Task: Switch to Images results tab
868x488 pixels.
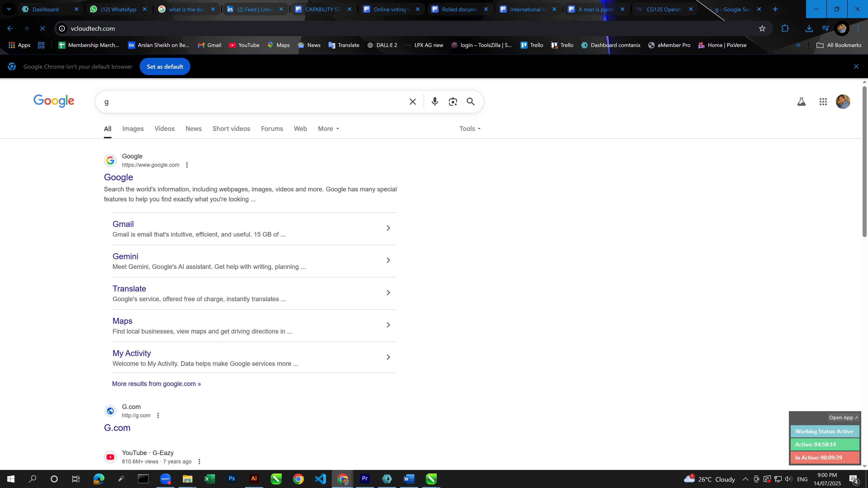Action: 133,129
